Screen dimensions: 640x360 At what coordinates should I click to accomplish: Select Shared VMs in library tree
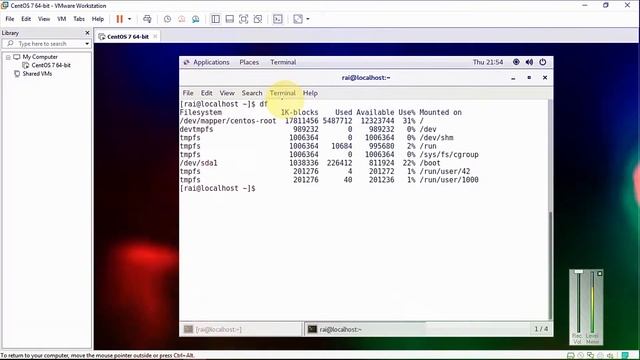pos(37,74)
